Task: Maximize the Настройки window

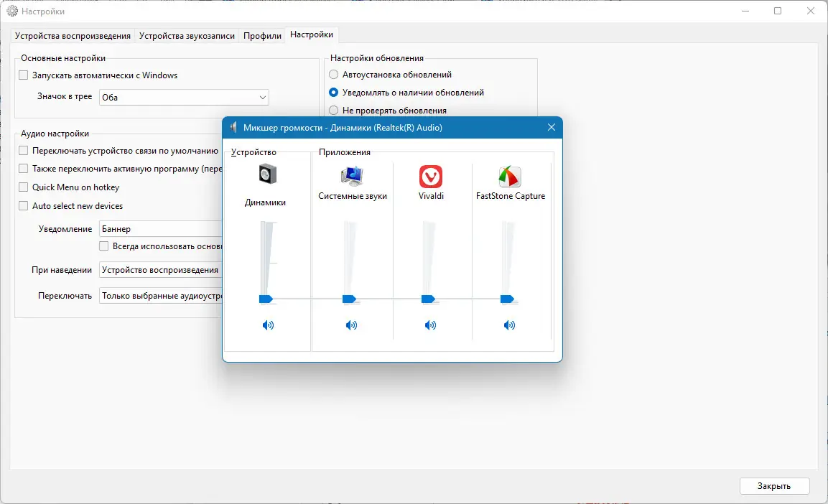Action: pos(778,11)
